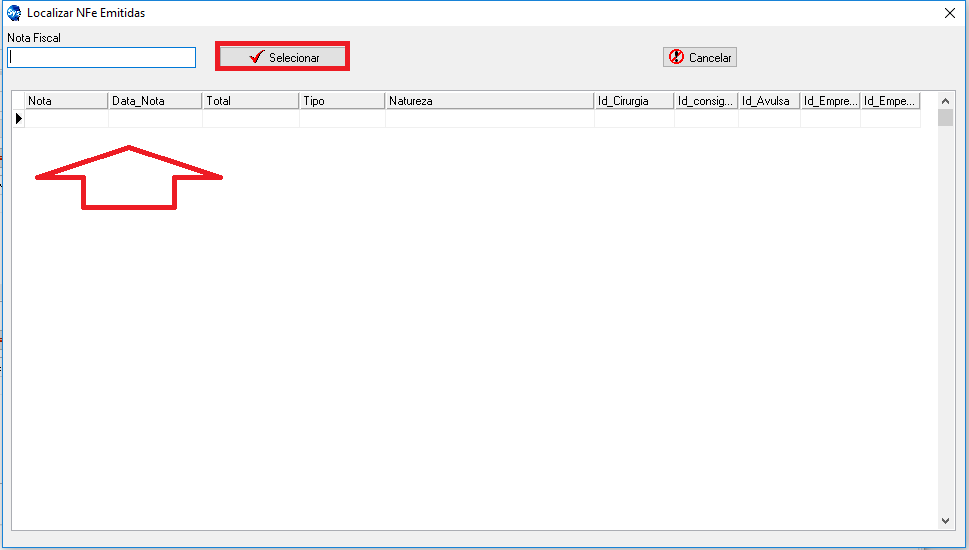Focus the Nota Fiscal text field

[101, 58]
